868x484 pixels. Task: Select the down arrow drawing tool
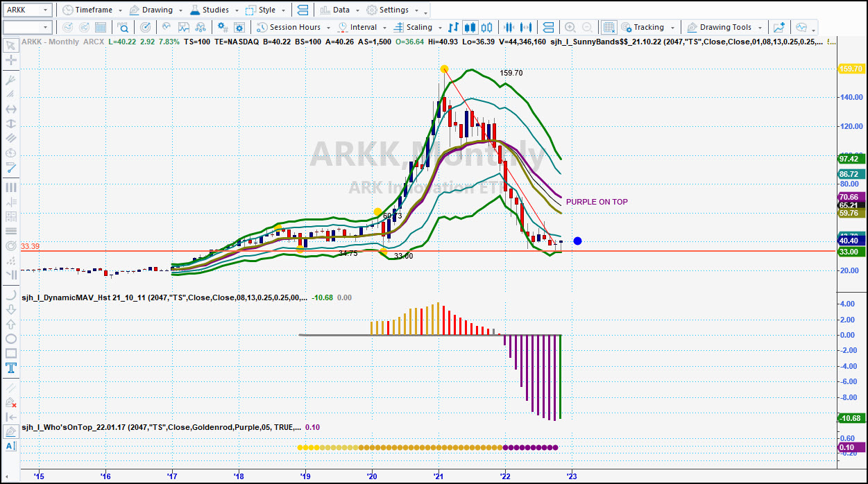click(x=11, y=309)
